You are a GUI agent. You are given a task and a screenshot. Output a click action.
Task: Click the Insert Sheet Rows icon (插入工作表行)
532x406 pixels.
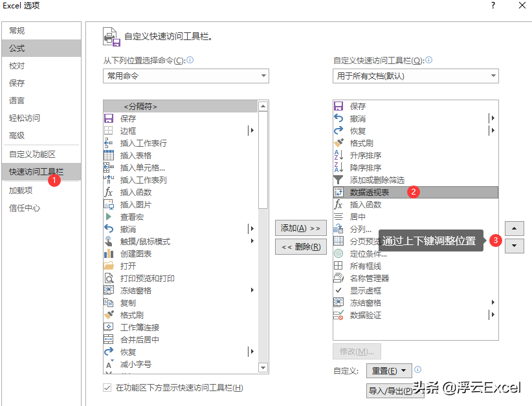[x=109, y=143]
